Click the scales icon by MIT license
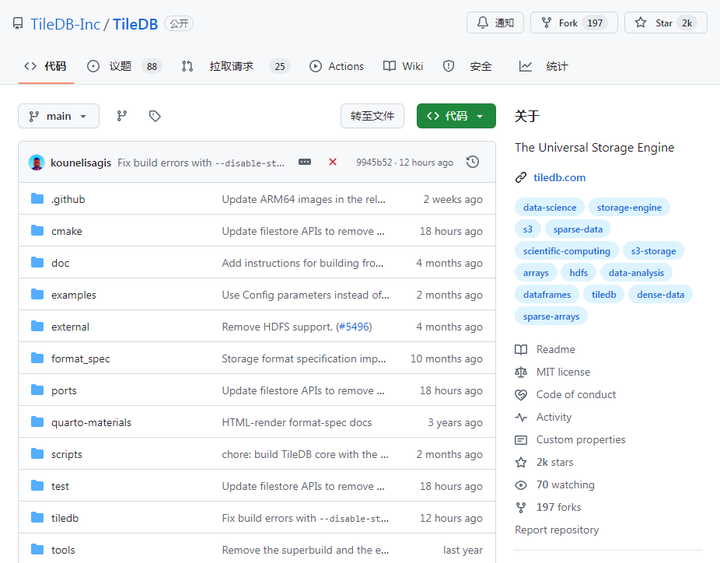720x563 pixels. (x=521, y=372)
